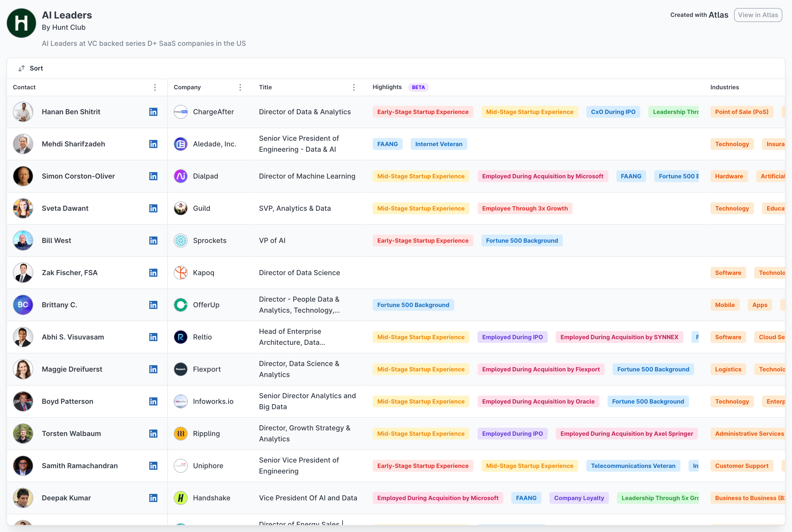This screenshot has height=532, width=792.
Task: Click the Handshake company logo
Action: point(181,498)
